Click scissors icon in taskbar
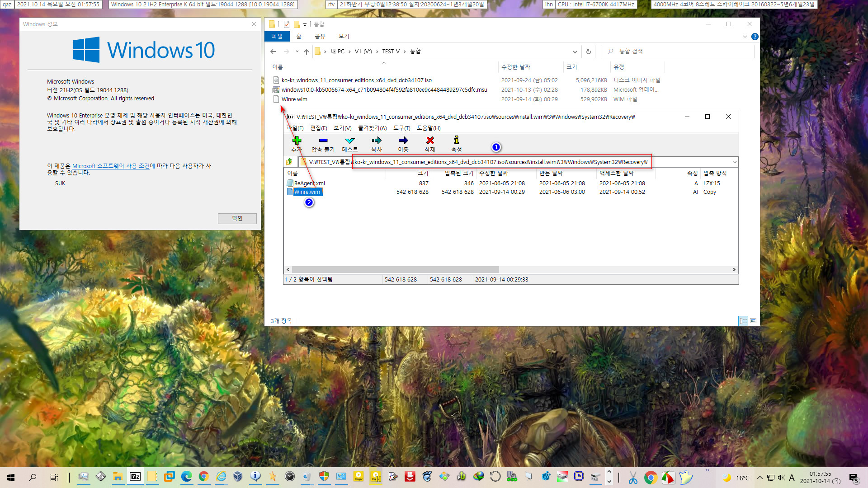Viewport: 868px width, 488px height. [x=633, y=478]
